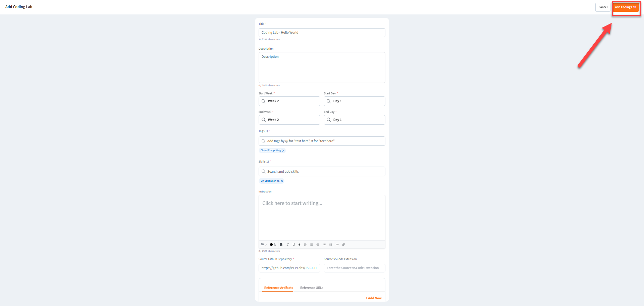This screenshot has height=306, width=644.
Task: Click into the Source VSCode Extension field
Action: (x=354, y=268)
